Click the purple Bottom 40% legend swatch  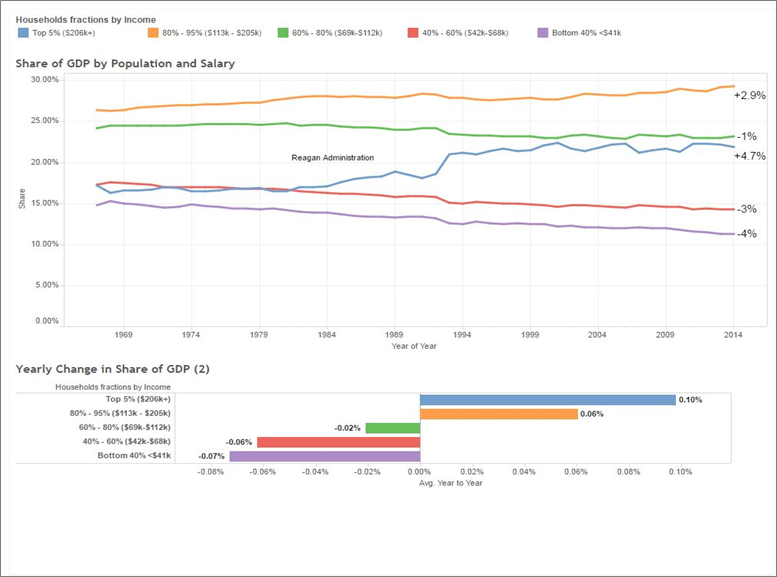[543, 33]
